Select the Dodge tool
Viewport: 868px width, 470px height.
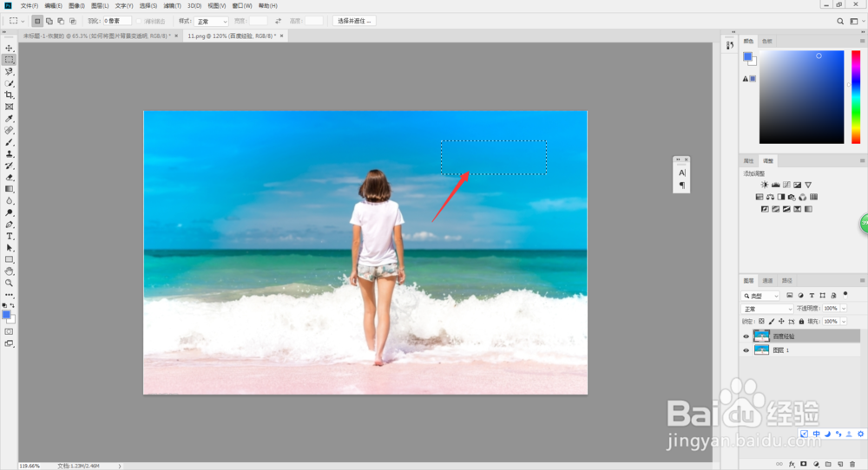click(x=9, y=212)
